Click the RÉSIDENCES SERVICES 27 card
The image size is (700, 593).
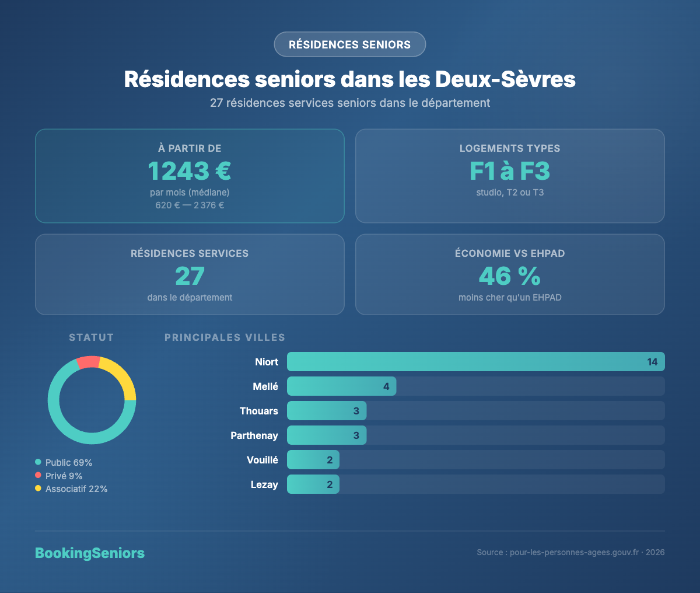pyautogui.click(x=190, y=274)
